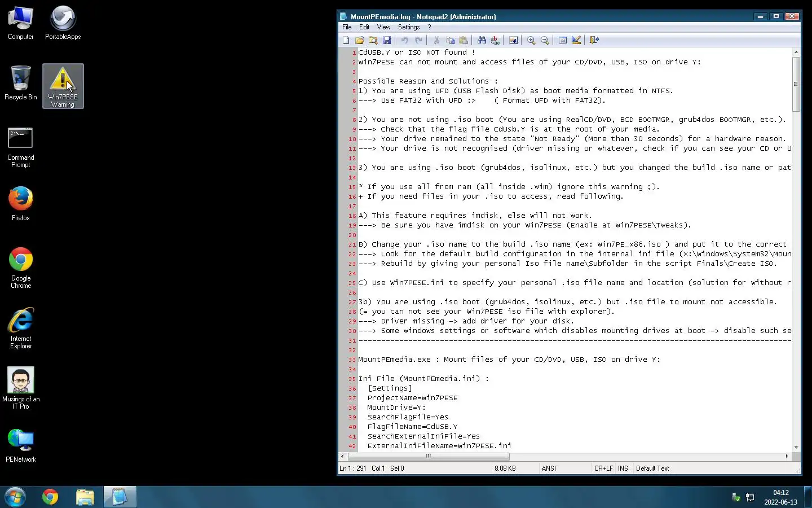The width and height of the screenshot is (812, 508).
Task: Select the PortableApps desktop icon
Action: click(x=63, y=23)
